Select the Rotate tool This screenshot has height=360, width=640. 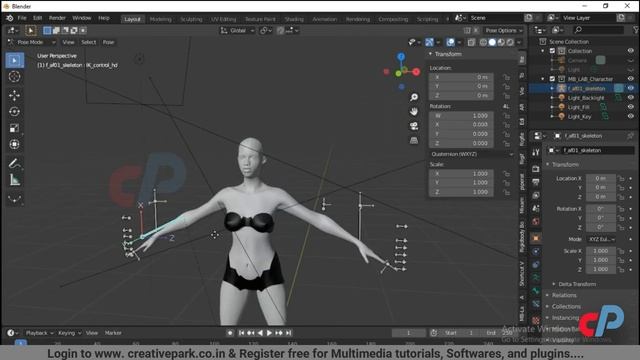coord(15,111)
